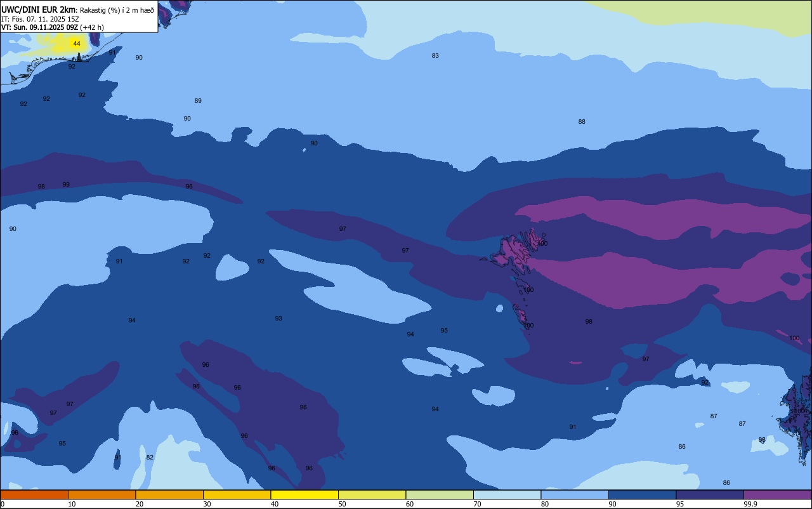812x509 pixels.
Task: Select the "30" tick label on the legend
Action: (x=207, y=504)
